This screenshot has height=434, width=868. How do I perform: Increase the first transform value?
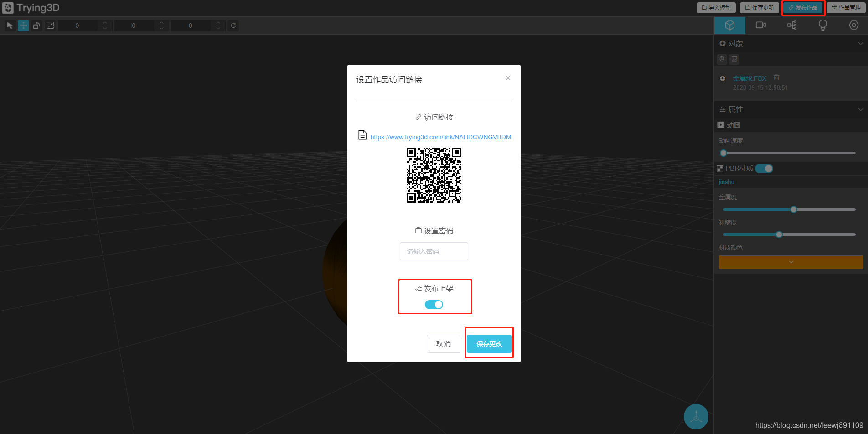pos(105,23)
